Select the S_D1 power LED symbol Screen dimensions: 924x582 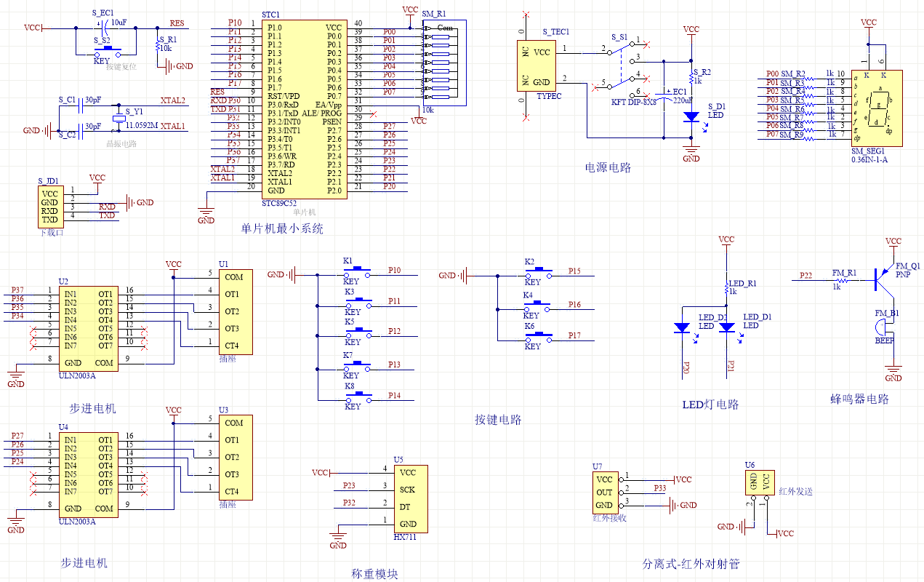click(691, 116)
